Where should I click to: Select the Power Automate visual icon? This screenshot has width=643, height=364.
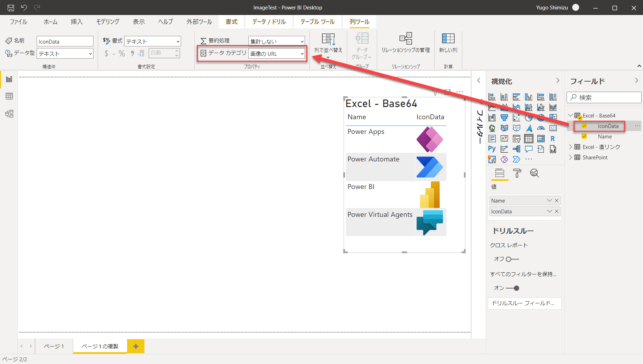[516, 159]
